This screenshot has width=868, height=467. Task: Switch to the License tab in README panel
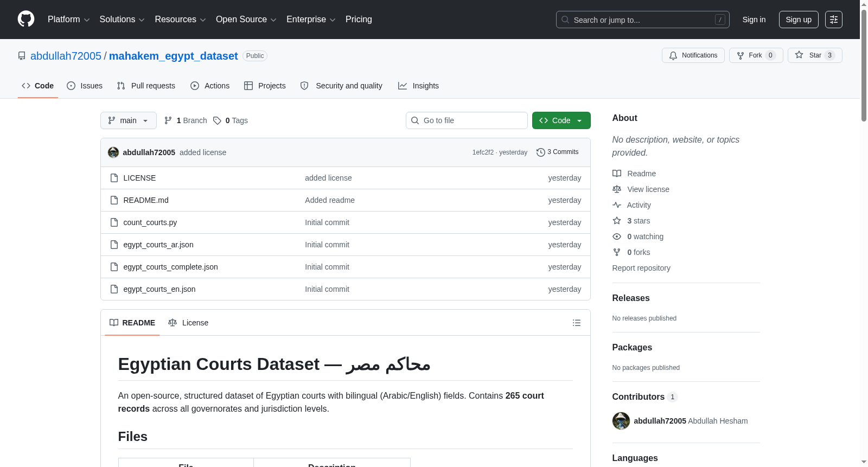tap(188, 323)
